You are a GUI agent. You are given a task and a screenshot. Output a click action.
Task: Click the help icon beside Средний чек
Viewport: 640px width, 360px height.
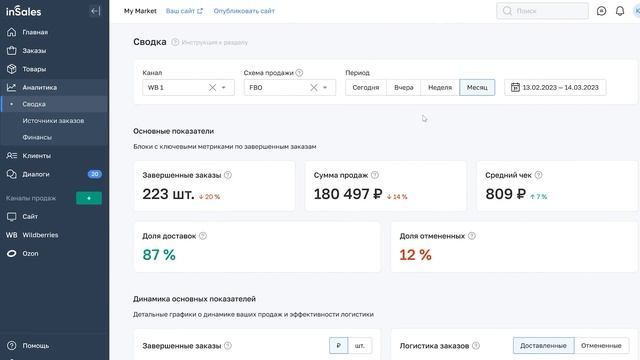[538, 175]
